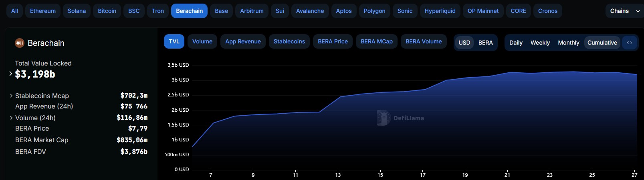Click the BERA MCap button
Viewport: 644px width, 180px height.
[377, 41]
